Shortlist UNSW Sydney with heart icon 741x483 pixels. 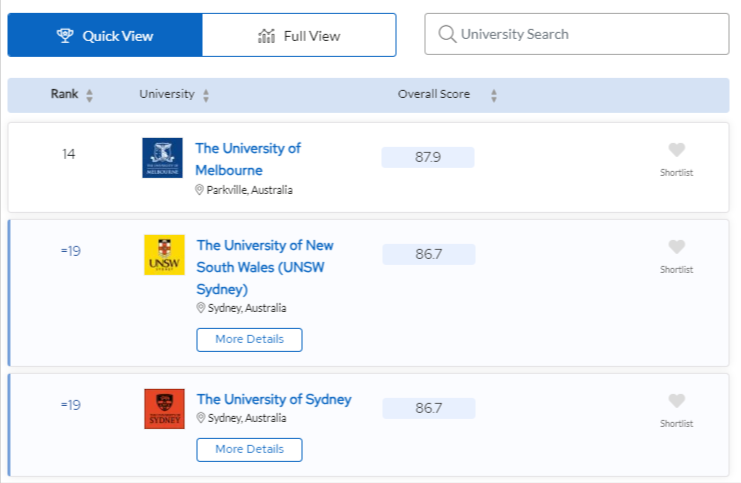pyautogui.click(x=677, y=247)
